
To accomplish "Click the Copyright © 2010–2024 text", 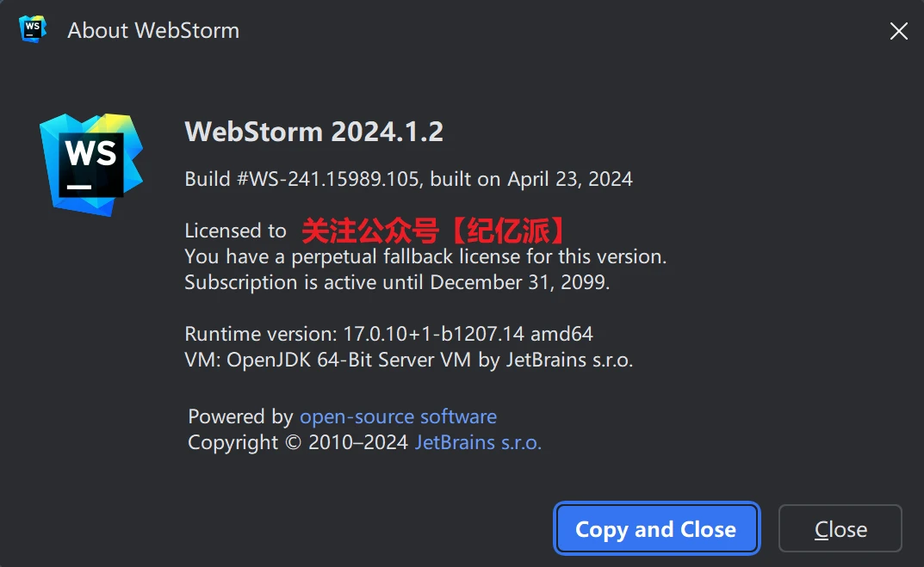I will (x=298, y=443).
